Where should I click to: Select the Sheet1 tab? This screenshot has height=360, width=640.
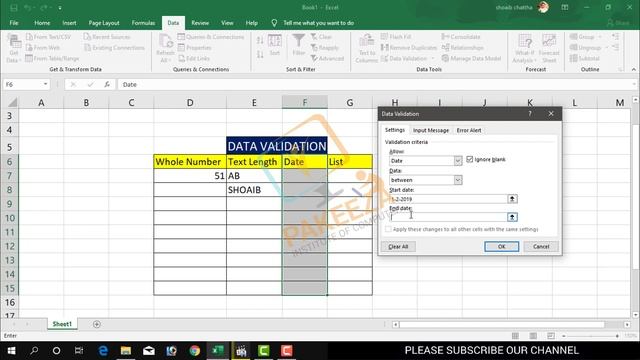[62, 324]
